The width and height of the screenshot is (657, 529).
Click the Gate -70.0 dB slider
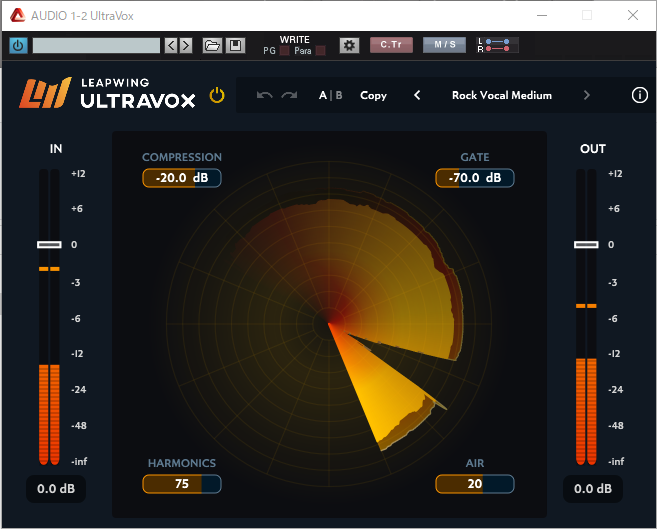(x=475, y=178)
